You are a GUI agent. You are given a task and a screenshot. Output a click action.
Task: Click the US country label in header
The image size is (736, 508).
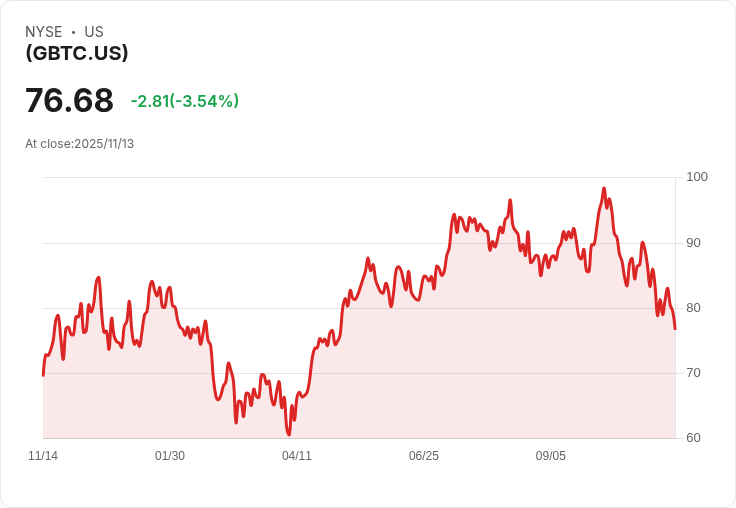click(x=94, y=32)
